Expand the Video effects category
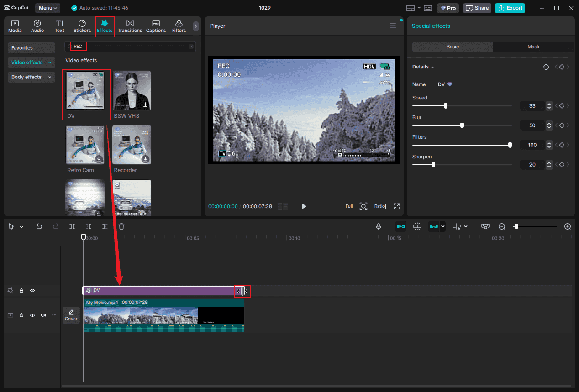579x392 pixels. 31,62
